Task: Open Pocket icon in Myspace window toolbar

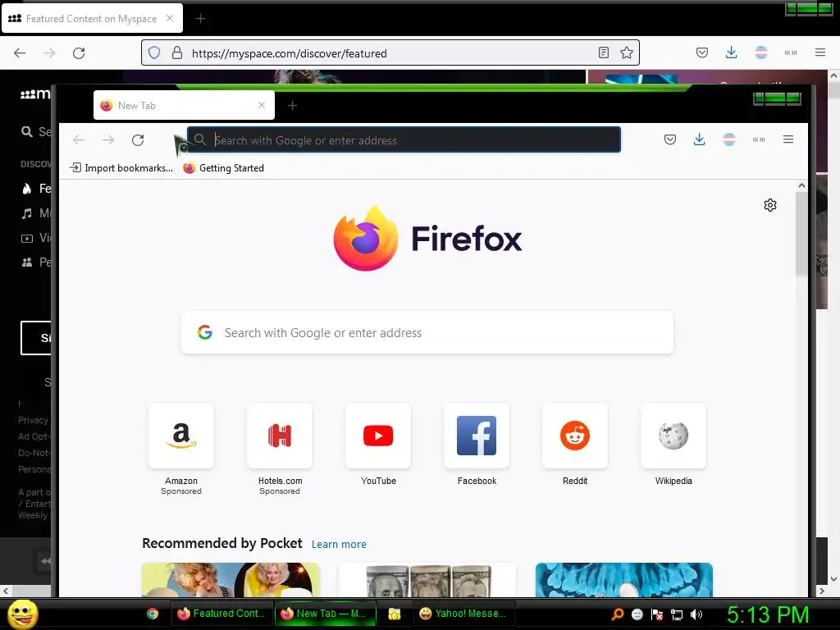Action: click(702, 52)
